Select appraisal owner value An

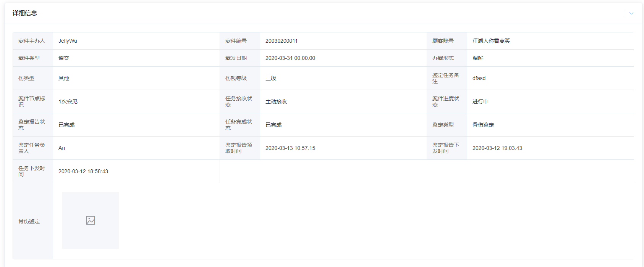pyautogui.click(x=61, y=148)
